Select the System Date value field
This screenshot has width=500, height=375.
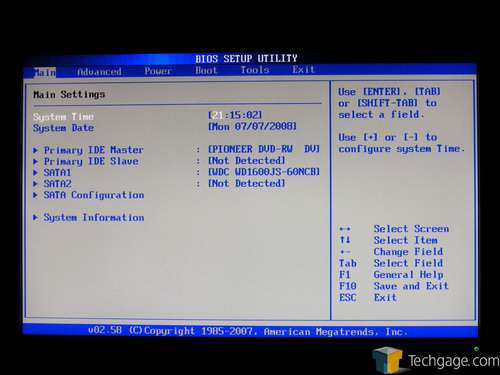[x=252, y=127]
